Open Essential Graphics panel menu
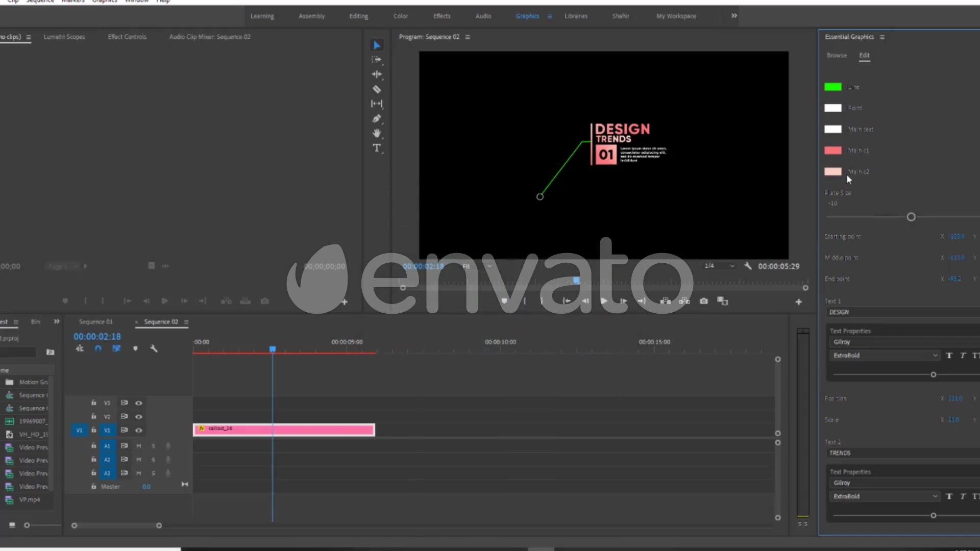Viewport: 980px width, 551px height. click(882, 37)
